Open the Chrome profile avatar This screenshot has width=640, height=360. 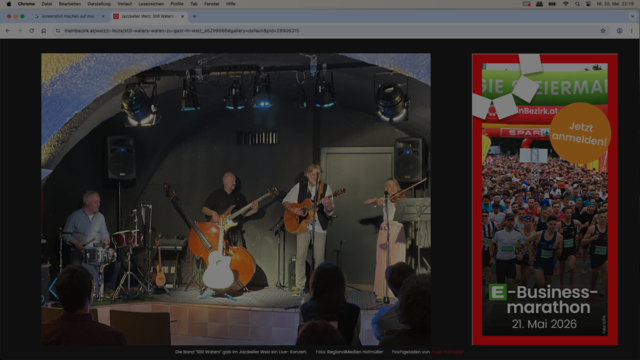pyautogui.click(x=620, y=31)
